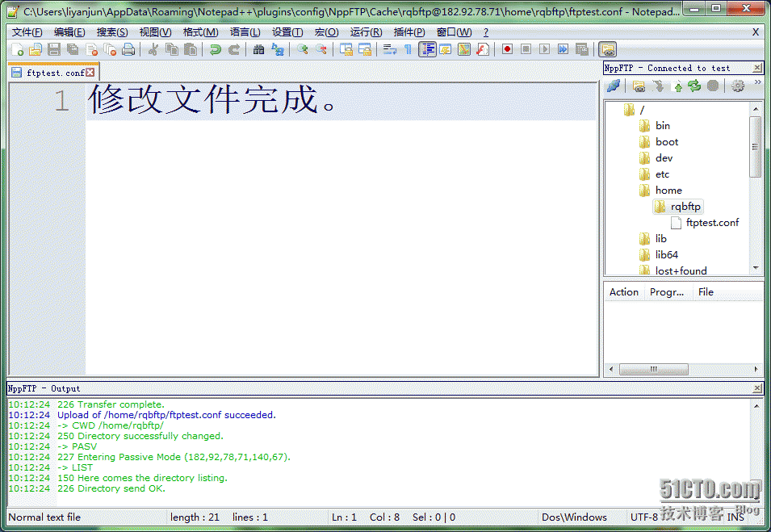
Task: Click the Open file toolbar icon
Action: click(x=36, y=50)
